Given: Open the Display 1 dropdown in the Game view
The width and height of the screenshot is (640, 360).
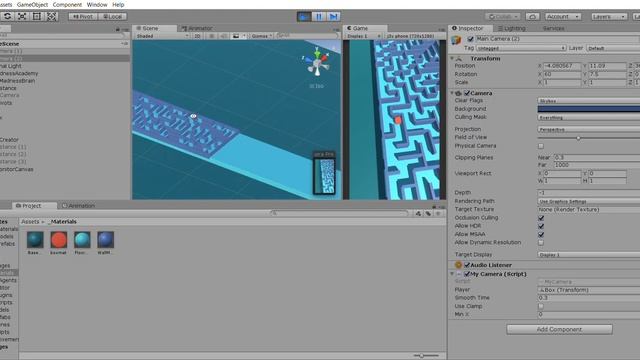Looking at the screenshot, I should (x=364, y=36).
